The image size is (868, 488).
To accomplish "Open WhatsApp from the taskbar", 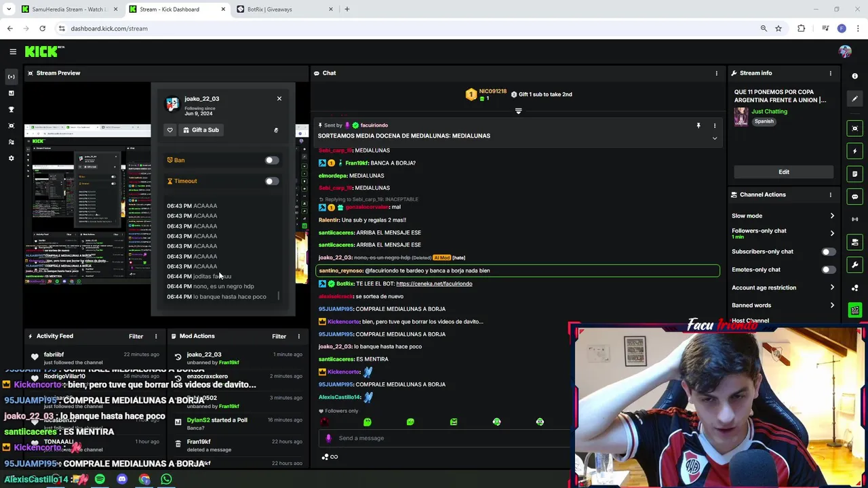I will 166,479.
